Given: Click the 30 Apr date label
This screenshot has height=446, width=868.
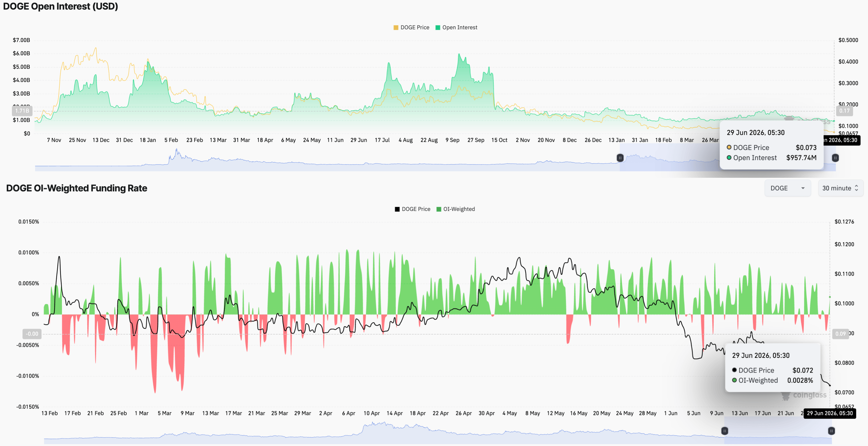Looking at the screenshot, I should point(487,413).
